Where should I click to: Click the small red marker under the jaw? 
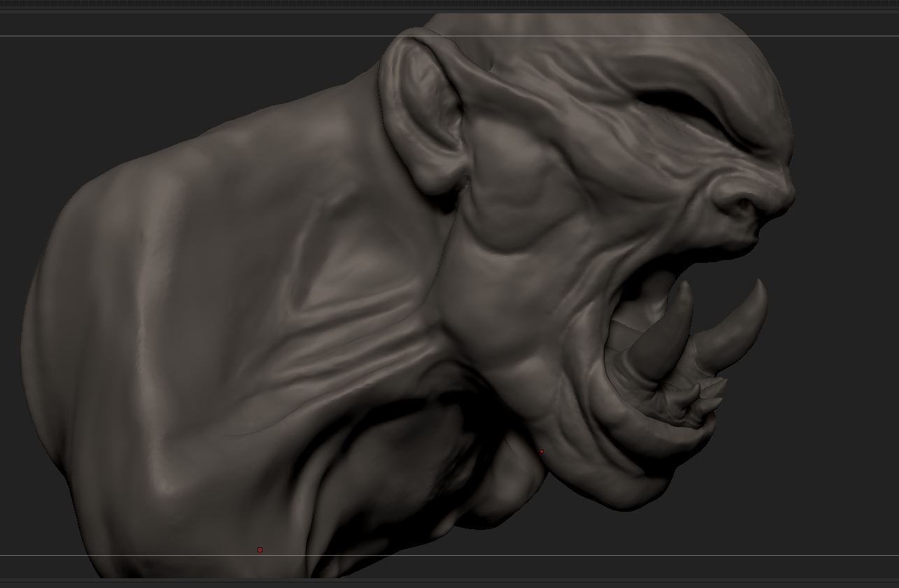click(x=541, y=452)
